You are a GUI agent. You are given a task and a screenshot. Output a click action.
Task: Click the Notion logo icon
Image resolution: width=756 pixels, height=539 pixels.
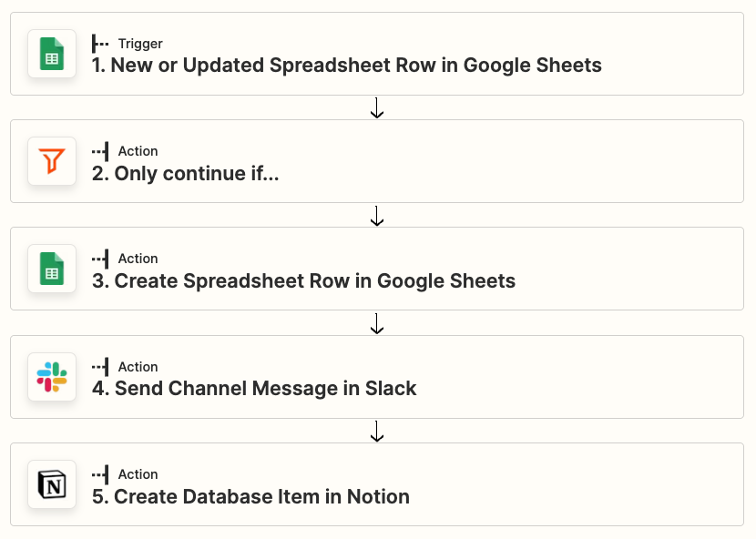52,484
